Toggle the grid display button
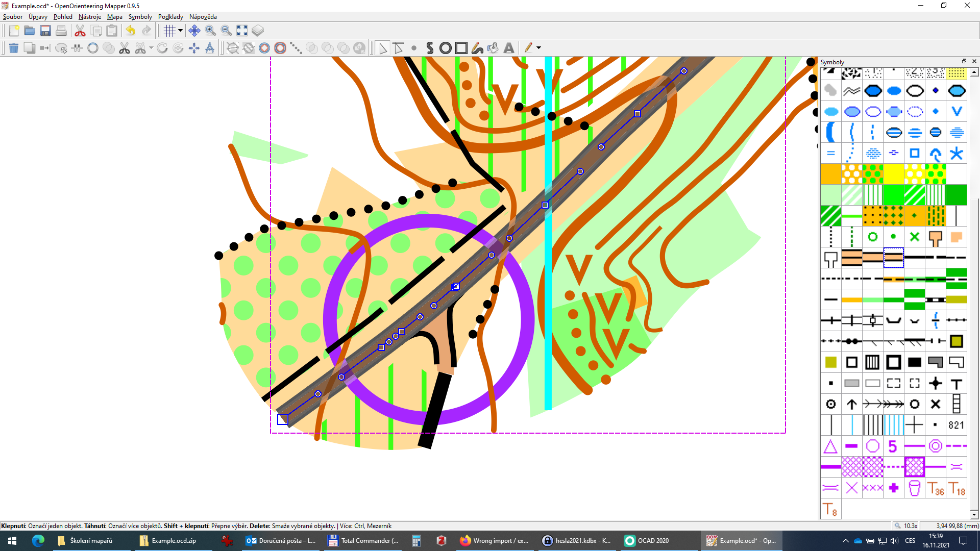The image size is (980, 551). coord(169,31)
